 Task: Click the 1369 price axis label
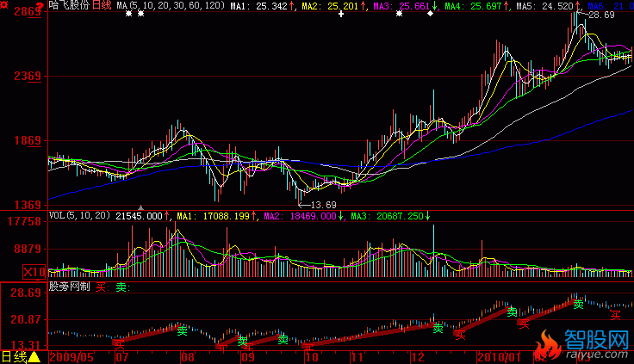(x=28, y=205)
